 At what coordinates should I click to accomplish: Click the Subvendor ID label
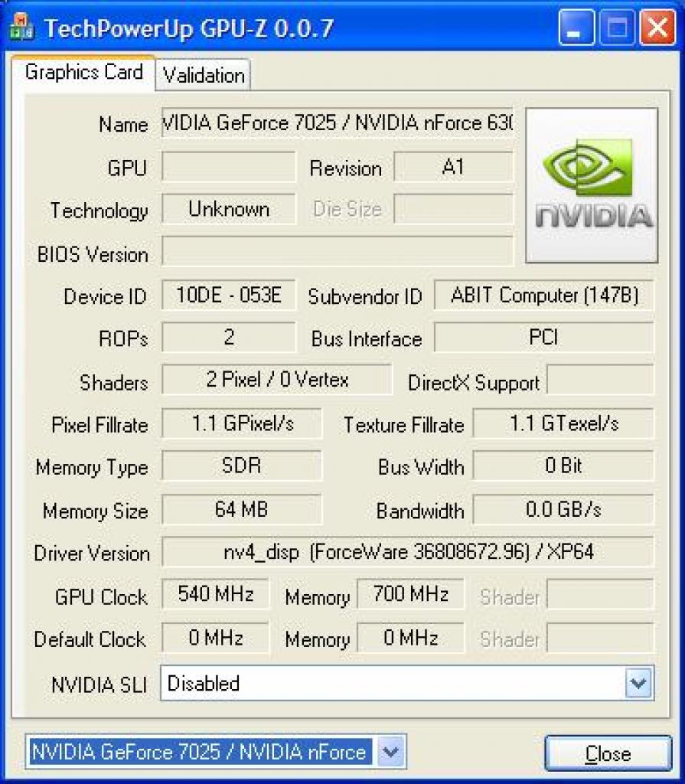(x=365, y=296)
